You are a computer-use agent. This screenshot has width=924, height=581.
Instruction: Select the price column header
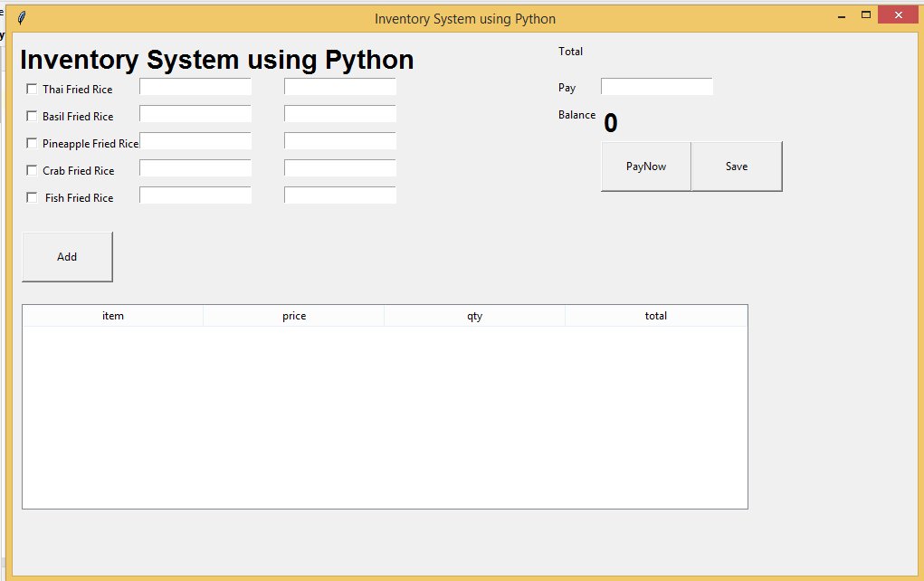294,316
